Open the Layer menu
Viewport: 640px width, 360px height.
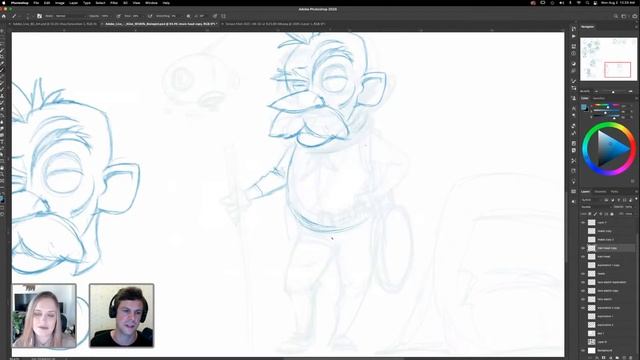tap(73, 3)
